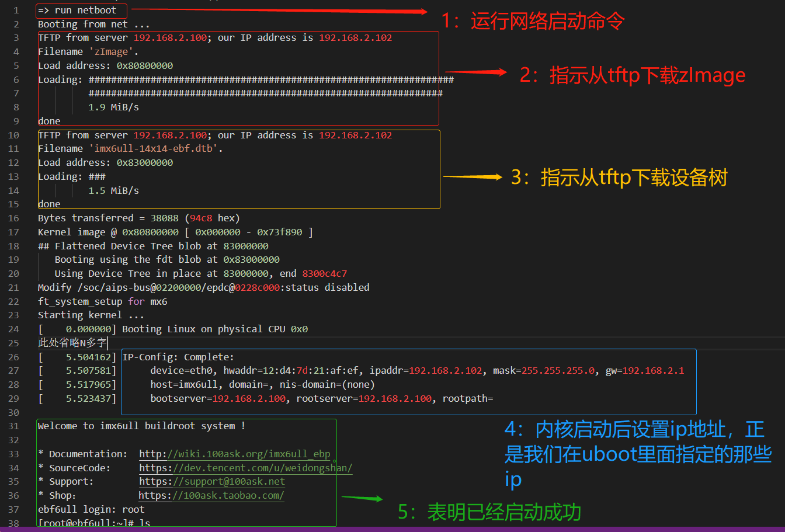Click 'Load address: 0x83000000' text
This screenshot has width=785, height=532.
click(x=106, y=162)
